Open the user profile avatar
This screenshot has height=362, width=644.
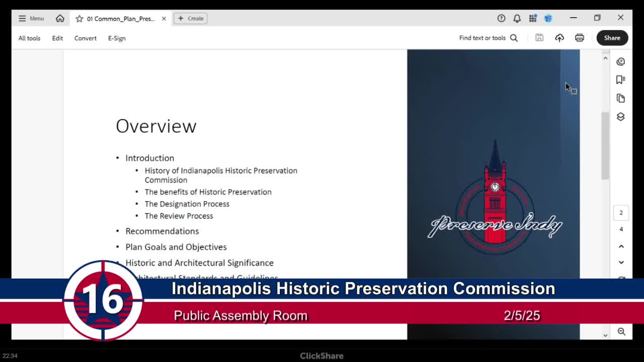548,18
